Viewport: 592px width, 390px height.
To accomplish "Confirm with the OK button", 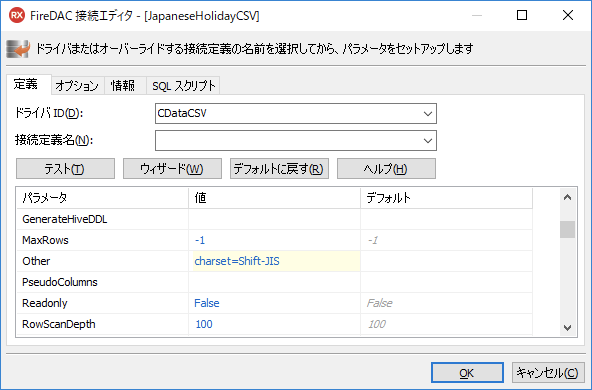I will [467, 373].
